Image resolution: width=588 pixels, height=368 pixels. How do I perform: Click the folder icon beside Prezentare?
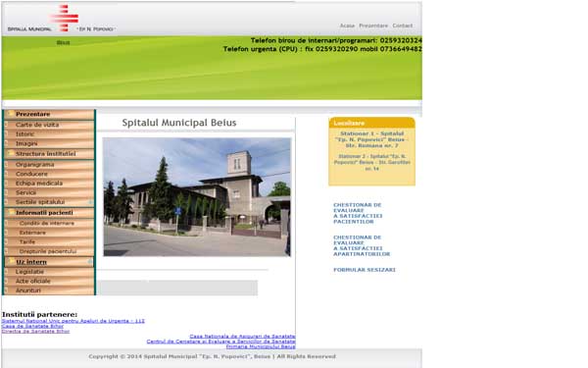point(11,114)
